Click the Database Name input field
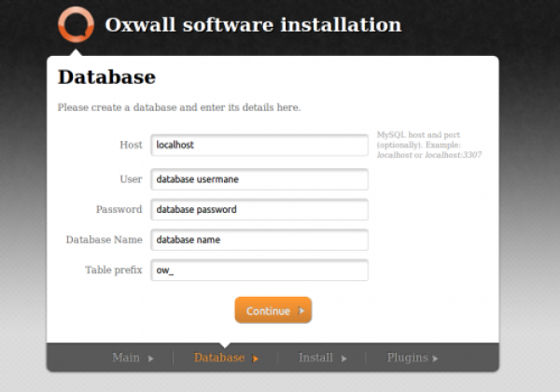560x392 pixels. (259, 240)
